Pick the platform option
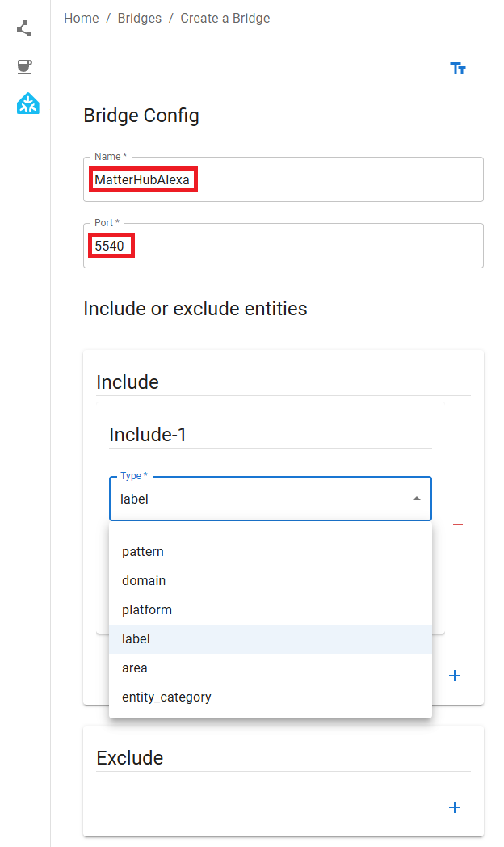 pyautogui.click(x=147, y=610)
